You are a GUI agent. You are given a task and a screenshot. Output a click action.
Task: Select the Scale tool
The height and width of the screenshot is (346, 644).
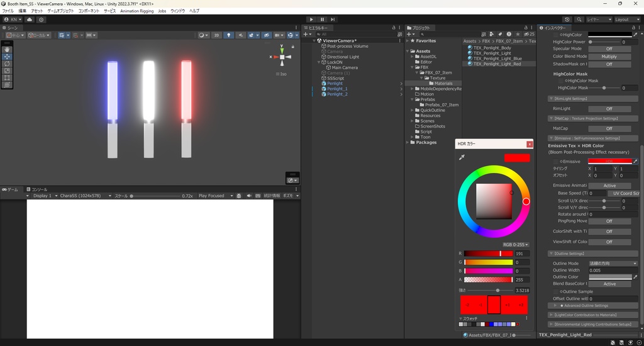tap(7, 70)
